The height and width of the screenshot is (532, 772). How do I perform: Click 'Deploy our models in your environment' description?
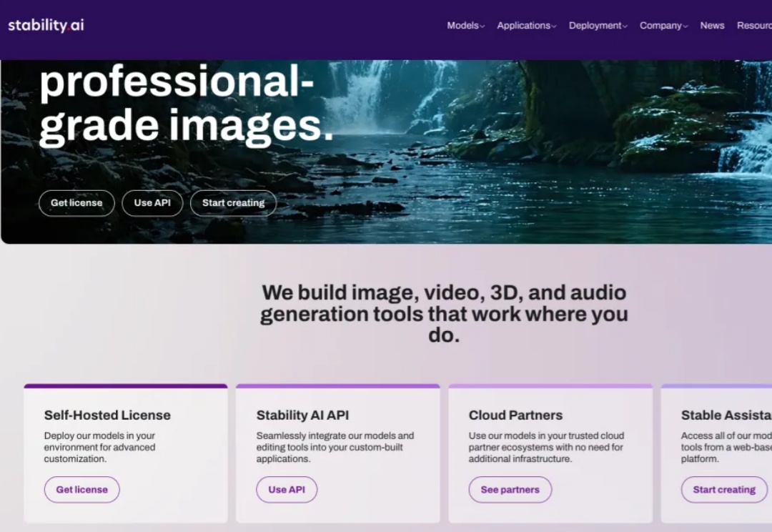tap(99, 448)
